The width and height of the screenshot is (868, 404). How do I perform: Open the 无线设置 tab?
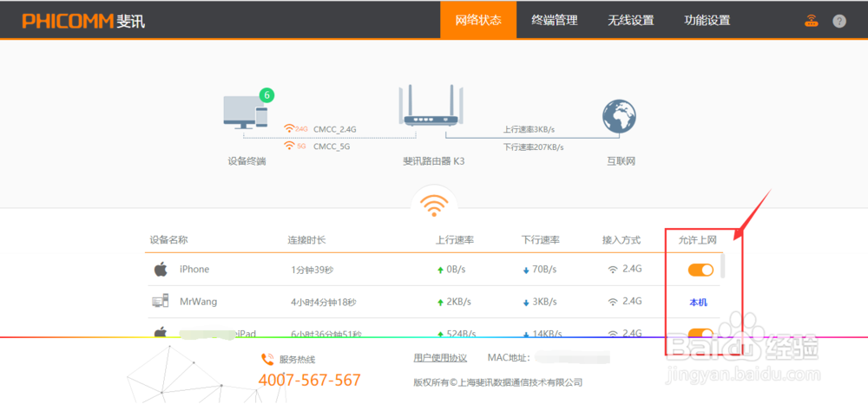[631, 20]
